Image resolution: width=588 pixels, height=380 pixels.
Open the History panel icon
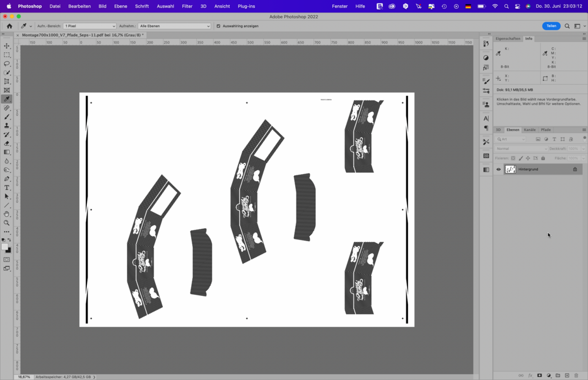[486, 44]
